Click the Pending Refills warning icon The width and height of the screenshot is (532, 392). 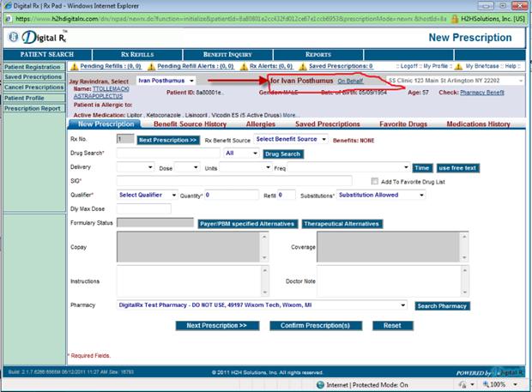tap(74, 66)
